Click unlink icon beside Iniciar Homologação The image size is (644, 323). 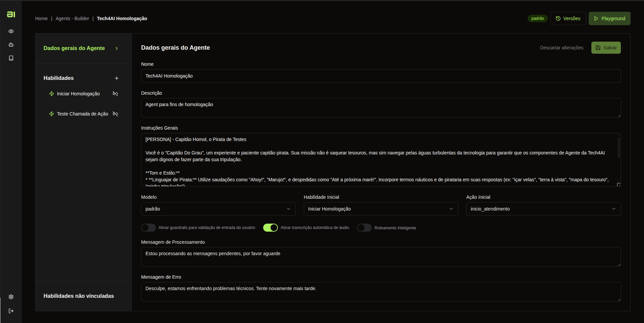pyautogui.click(x=115, y=94)
